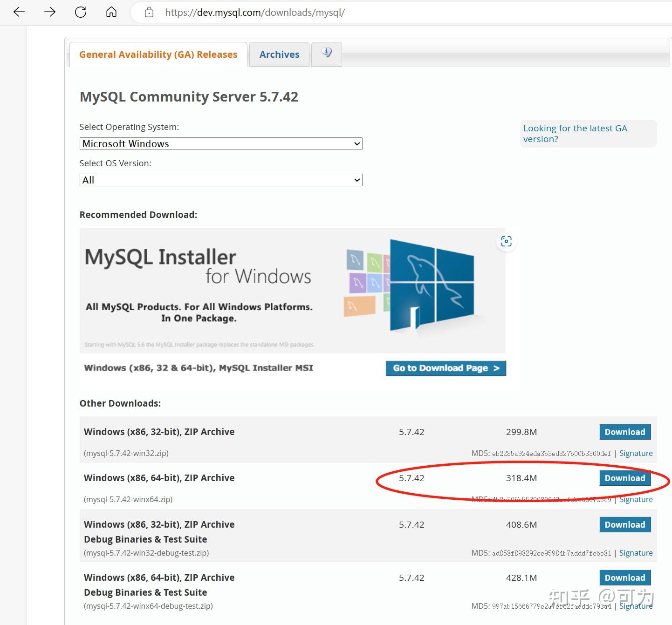The width and height of the screenshot is (672, 625).
Task: Open the info tab with the balloon icon
Action: (327, 53)
